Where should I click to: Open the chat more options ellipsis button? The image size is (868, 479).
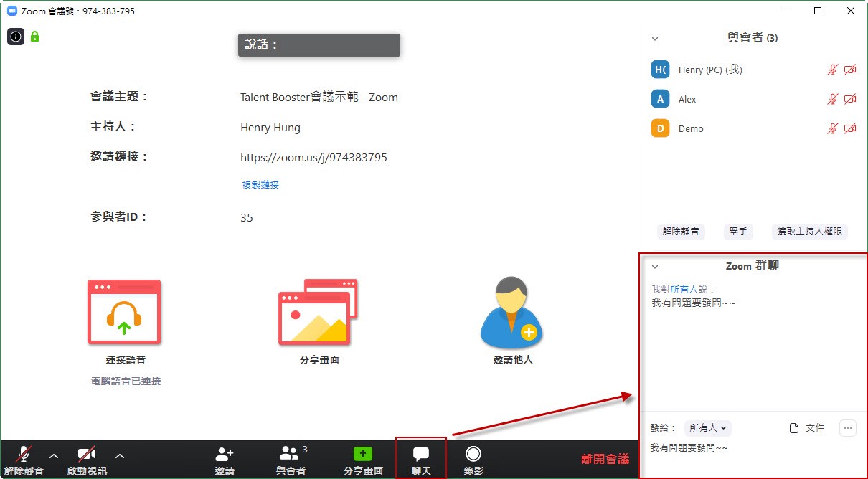coord(848,428)
